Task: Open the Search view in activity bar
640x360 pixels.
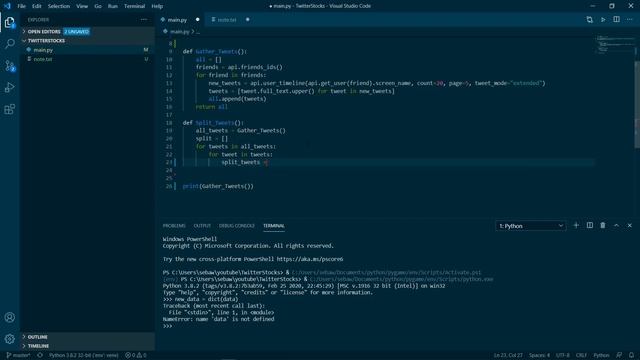Action: (x=10, y=44)
